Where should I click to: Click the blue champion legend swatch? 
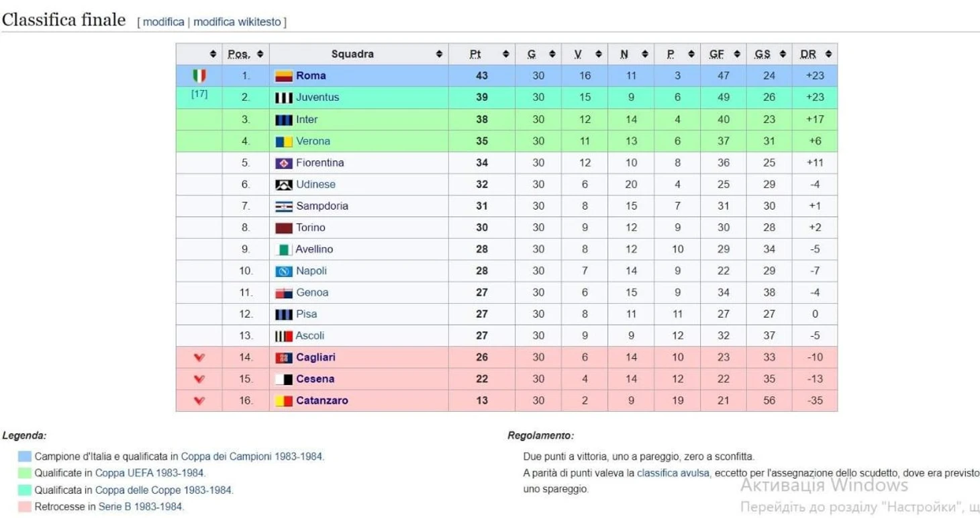pyautogui.click(x=24, y=457)
